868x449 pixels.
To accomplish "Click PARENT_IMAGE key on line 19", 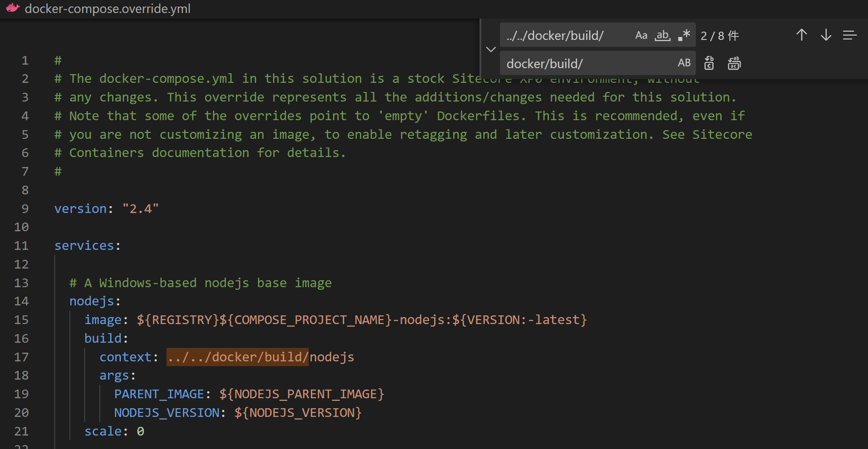I will pyautogui.click(x=159, y=394).
